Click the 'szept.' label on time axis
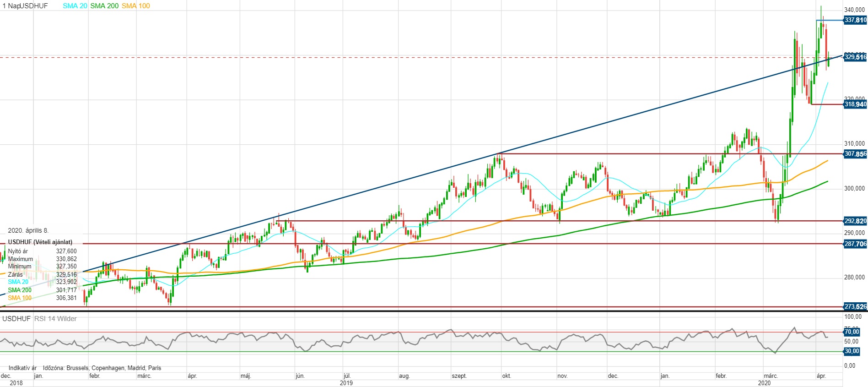The image size is (868, 387). coord(459,376)
